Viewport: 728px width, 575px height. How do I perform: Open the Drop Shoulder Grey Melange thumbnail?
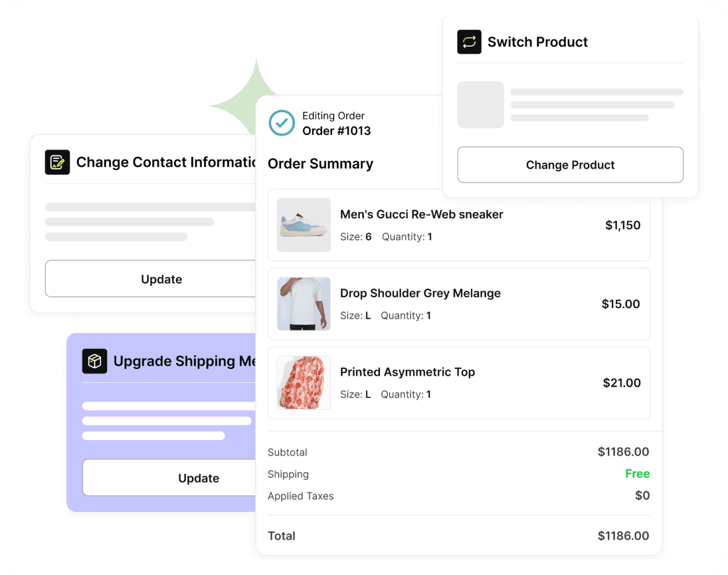coord(304,304)
